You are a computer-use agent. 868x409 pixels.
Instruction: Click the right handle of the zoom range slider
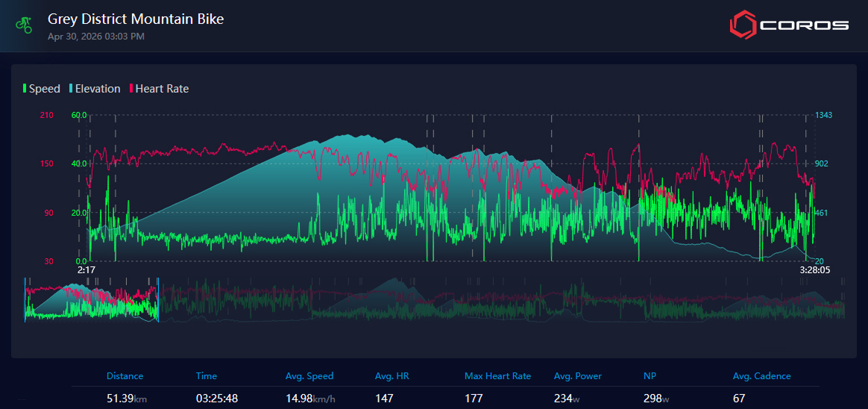tap(158, 300)
